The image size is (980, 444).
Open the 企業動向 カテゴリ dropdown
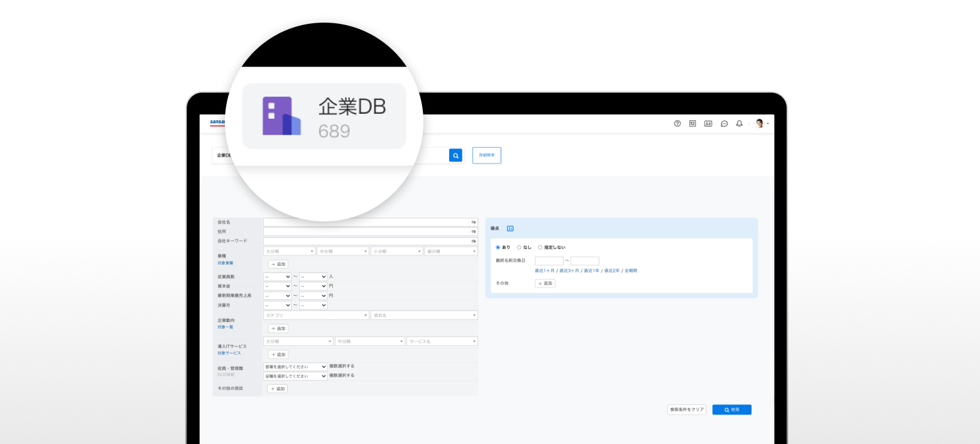(317, 315)
